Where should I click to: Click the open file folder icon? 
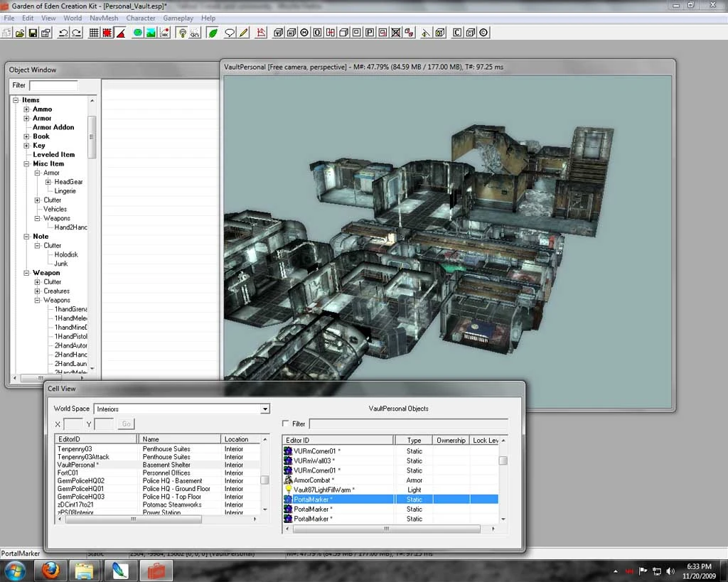19,33
